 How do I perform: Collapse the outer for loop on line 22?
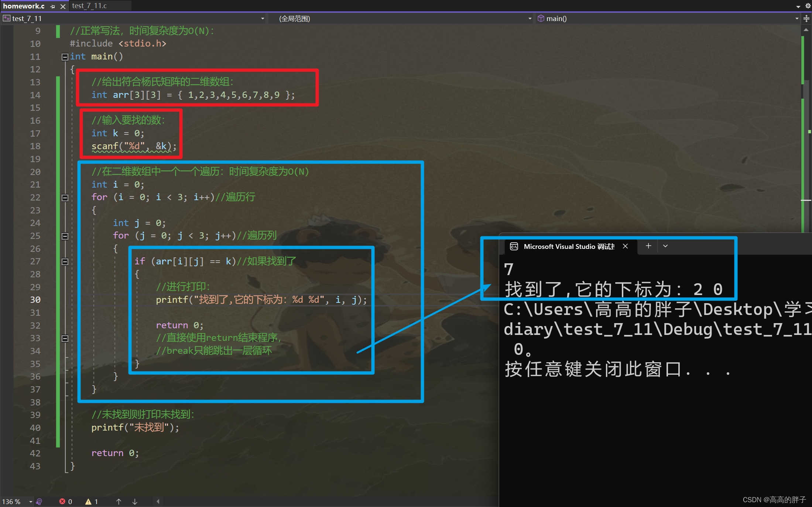point(65,198)
